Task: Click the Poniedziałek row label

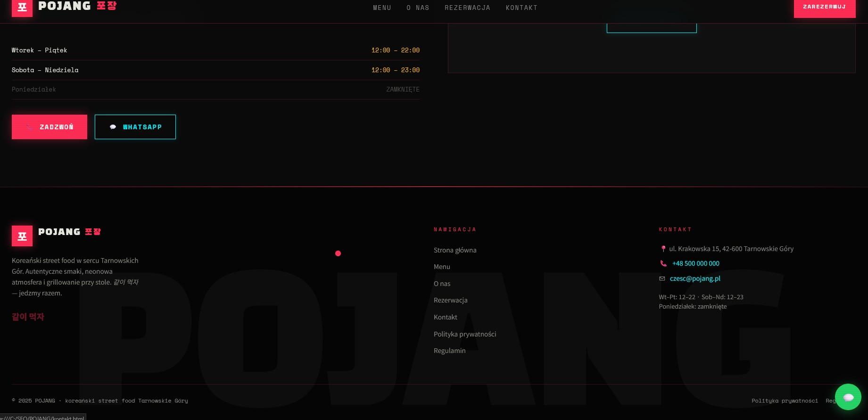Action: click(x=34, y=89)
